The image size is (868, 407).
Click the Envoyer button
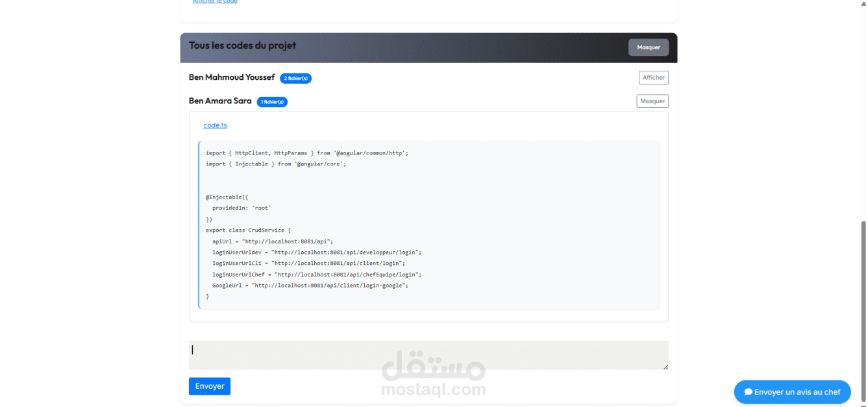(x=210, y=386)
